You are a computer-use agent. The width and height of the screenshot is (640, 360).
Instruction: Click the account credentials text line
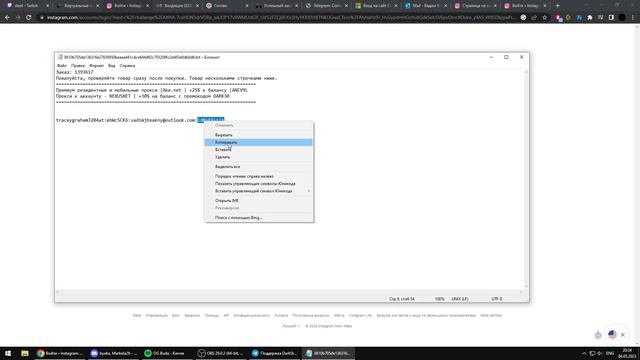pyautogui.click(x=140, y=120)
